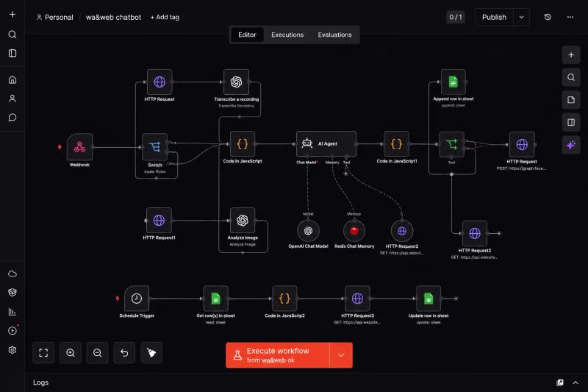Open the top HTTP Request node
Viewport: 588px width, 392px height.
[159, 82]
